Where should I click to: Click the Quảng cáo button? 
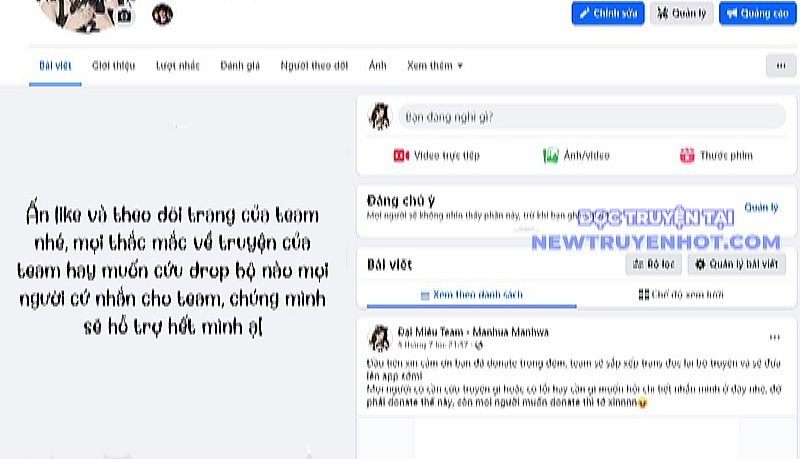[757, 13]
